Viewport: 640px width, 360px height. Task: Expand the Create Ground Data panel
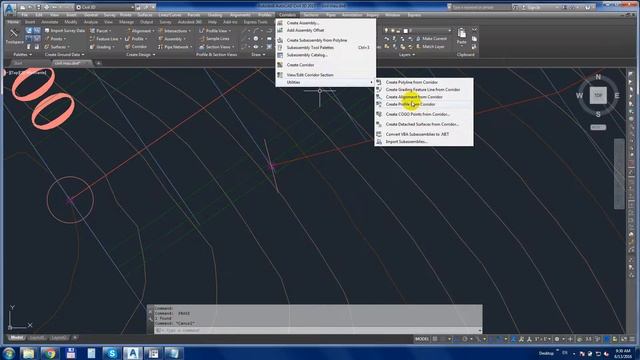[64, 54]
